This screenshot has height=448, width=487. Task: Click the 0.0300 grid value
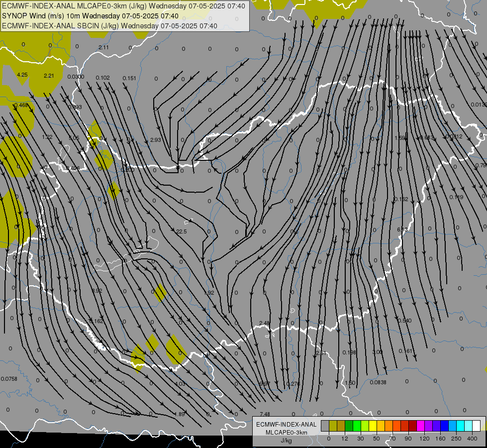76,77
